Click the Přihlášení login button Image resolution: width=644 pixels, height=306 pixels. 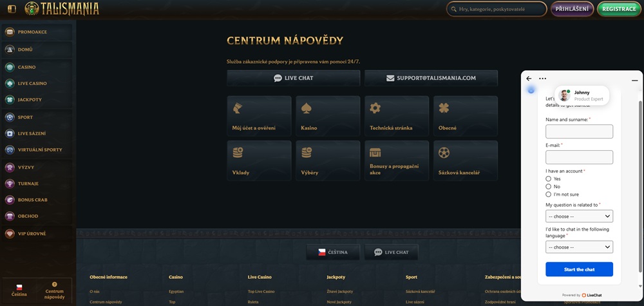coord(572,8)
